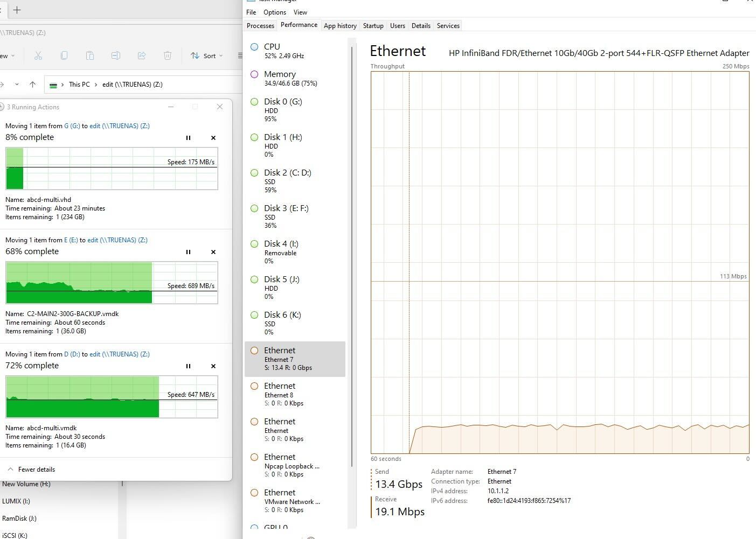Click the Share icon in Explorer toolbar
This screenshot has height=539, width=756.
[142, 55]
